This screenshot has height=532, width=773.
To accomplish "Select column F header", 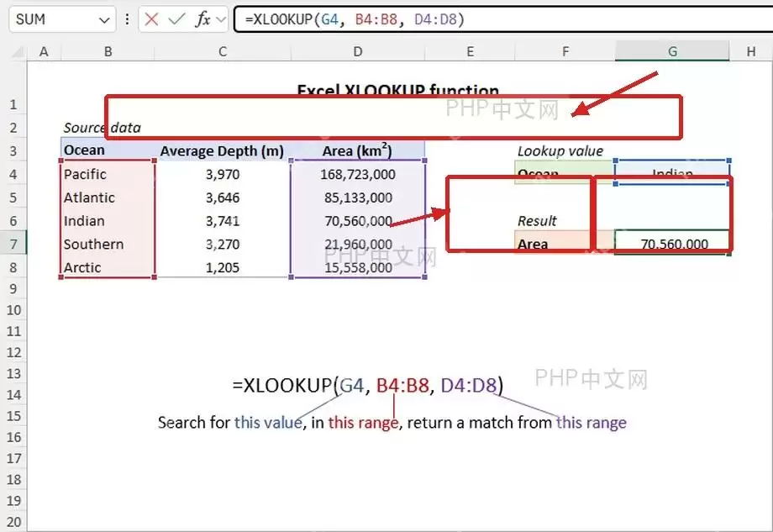I will pyautogui.click(x=565, y=51).
